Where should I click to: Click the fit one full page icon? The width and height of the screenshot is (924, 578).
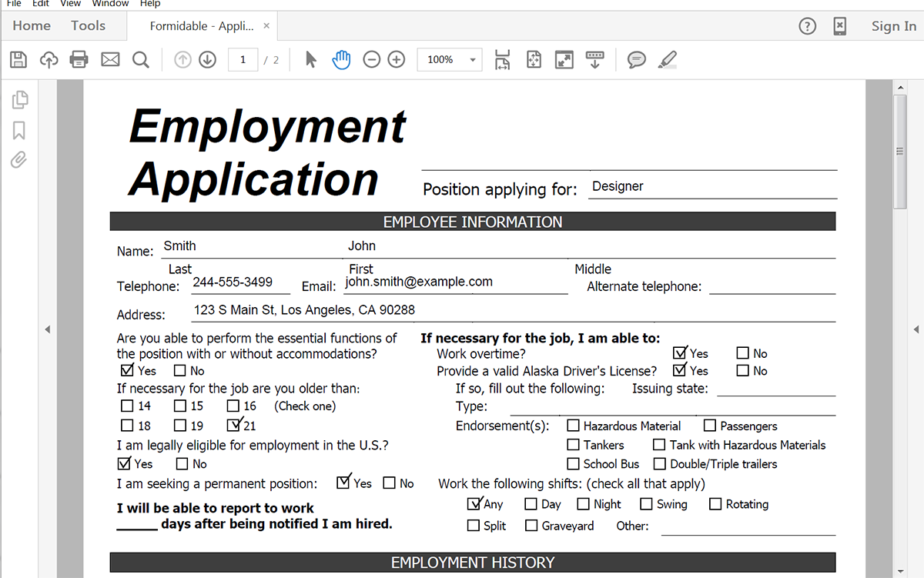(534, 59)
